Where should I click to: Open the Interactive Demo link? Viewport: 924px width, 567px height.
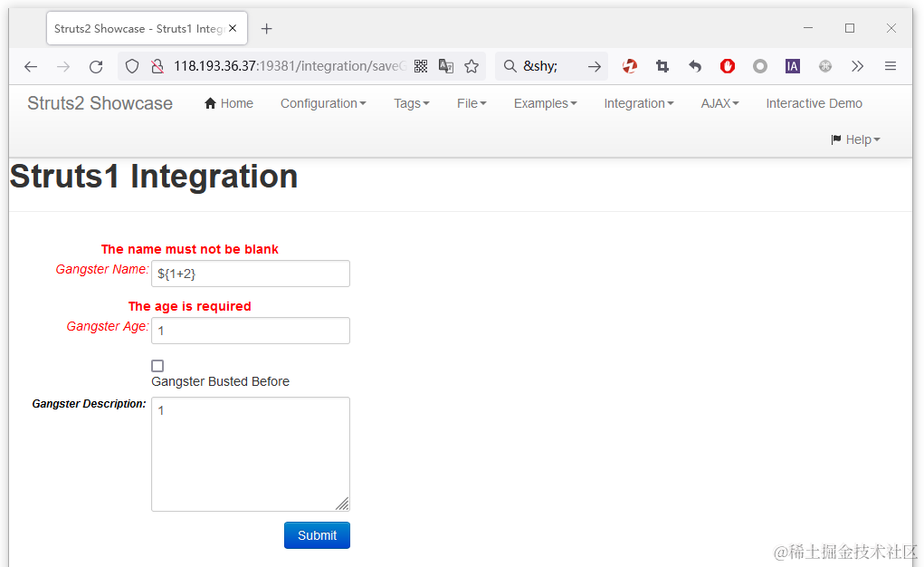tap(814, 103)
